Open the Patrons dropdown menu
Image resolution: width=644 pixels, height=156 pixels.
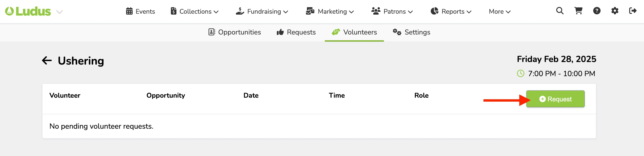pyautogui.click(x=392, y=12)
